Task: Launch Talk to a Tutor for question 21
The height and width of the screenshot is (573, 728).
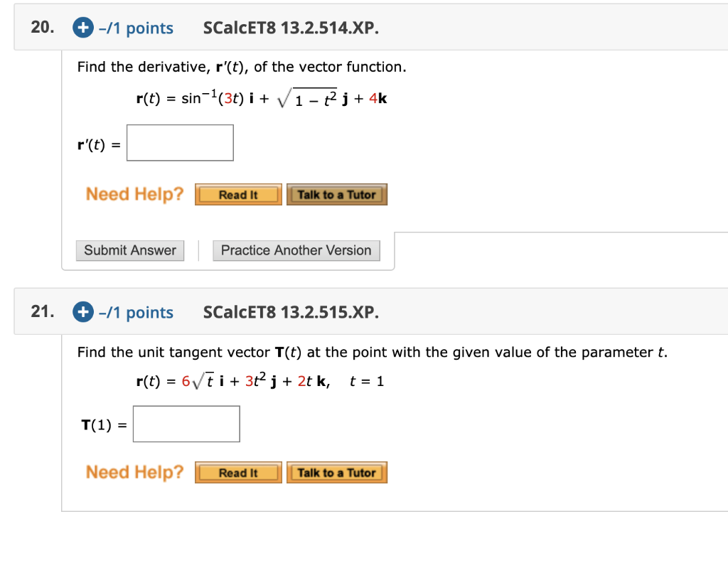Action: 336,472
